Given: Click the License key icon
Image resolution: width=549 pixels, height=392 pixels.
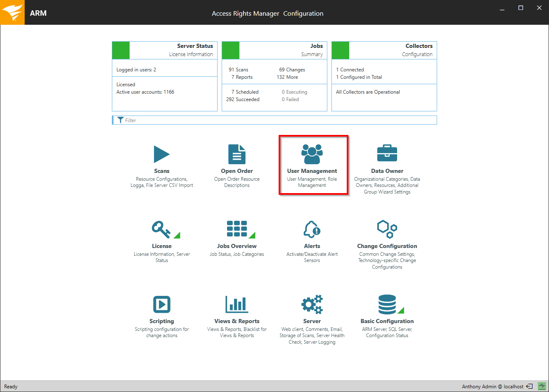Looking at the screenshot, I should [161, 229].
